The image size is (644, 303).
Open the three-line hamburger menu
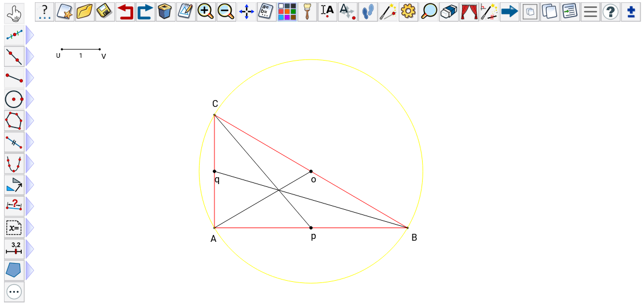click(x=590, y=12)
